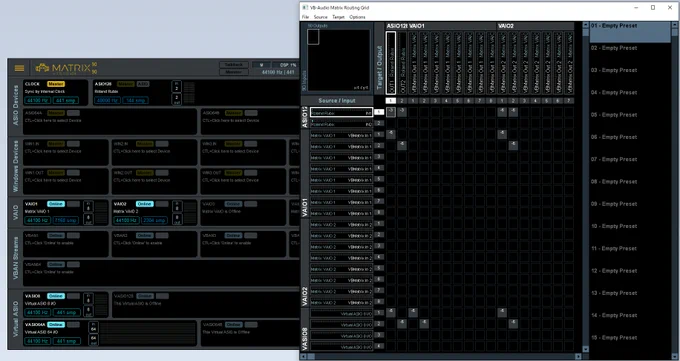Enable the VASIO128 Online button

click(x=144, y=296)
